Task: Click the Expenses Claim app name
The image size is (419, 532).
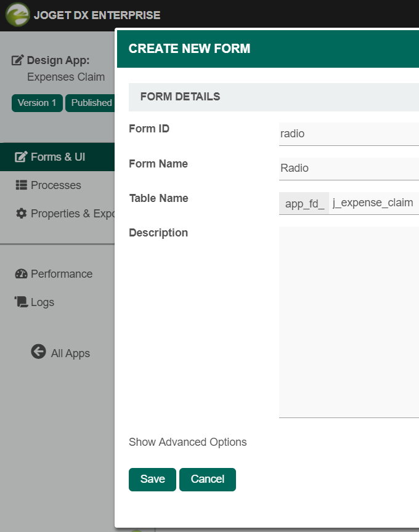Action: click(x=66, y=77)
